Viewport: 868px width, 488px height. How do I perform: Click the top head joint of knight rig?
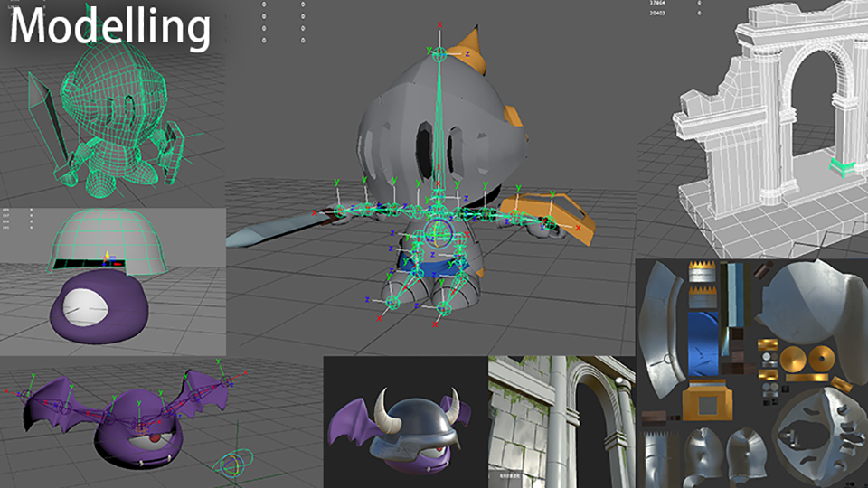coord(439,54)
